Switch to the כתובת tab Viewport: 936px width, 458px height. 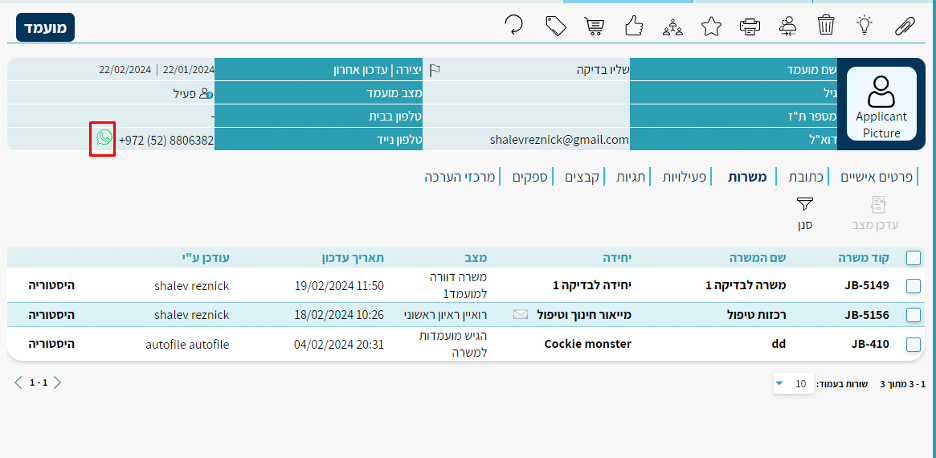coord(806,177)
